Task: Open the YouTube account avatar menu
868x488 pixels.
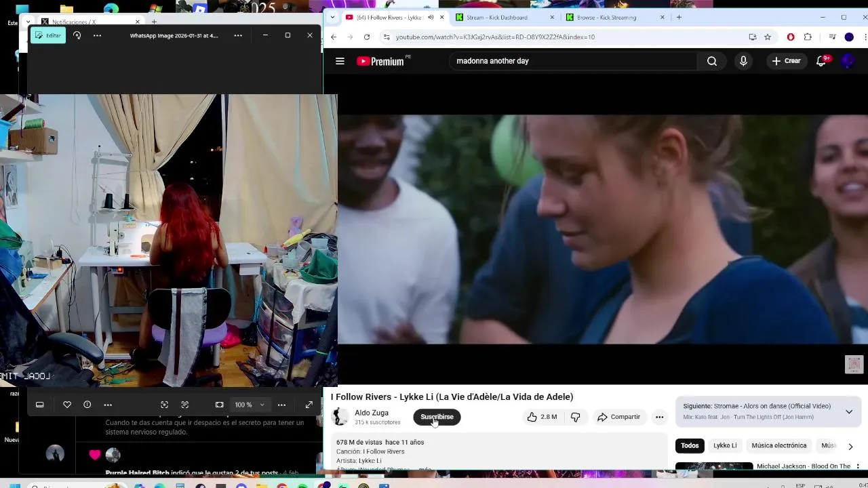Action: [x=848, y=61]
